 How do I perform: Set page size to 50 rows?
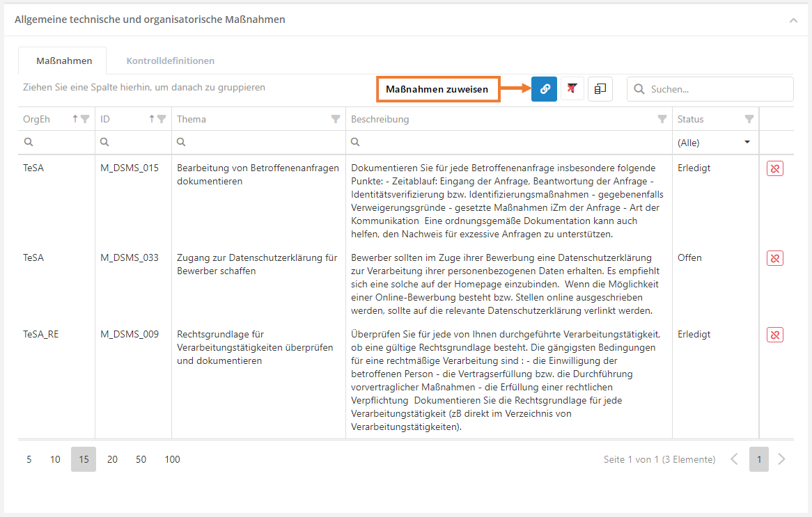coord(141,459)
